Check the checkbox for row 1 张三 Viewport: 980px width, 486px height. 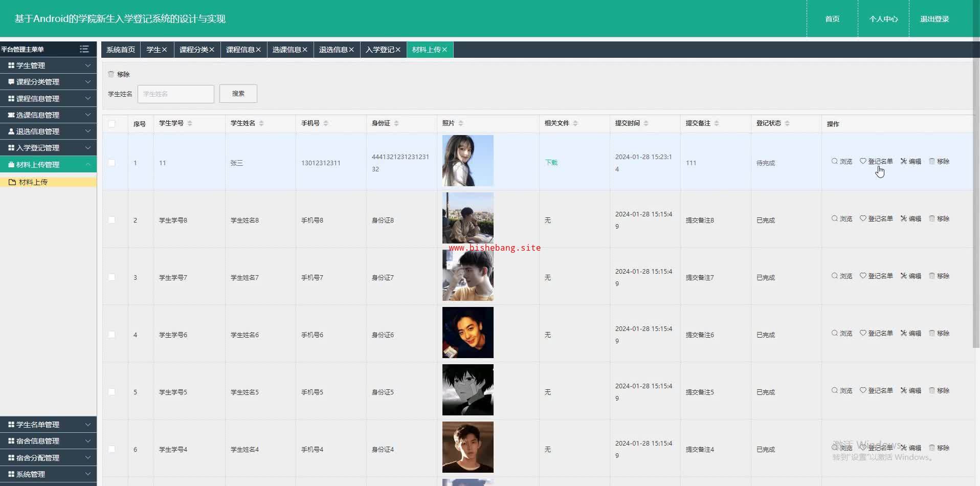click(x=112, y=163)
